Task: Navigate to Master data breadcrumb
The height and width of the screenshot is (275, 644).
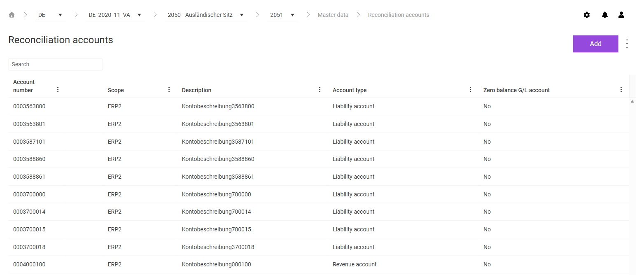Action: [333, 15]
